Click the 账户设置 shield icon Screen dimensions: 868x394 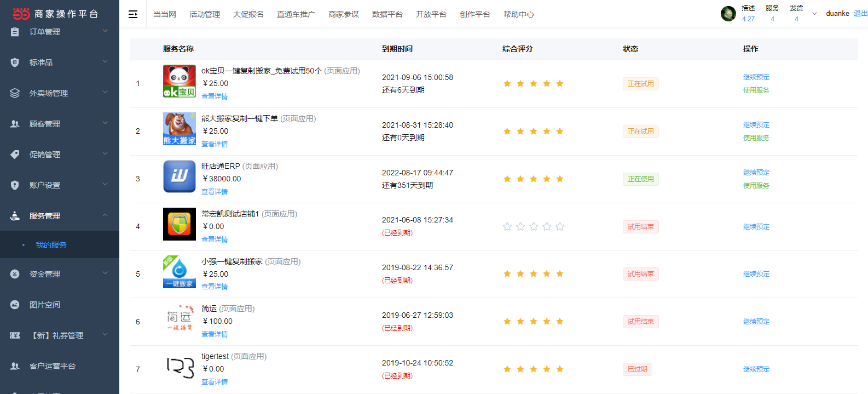click(x=15, y=185)
